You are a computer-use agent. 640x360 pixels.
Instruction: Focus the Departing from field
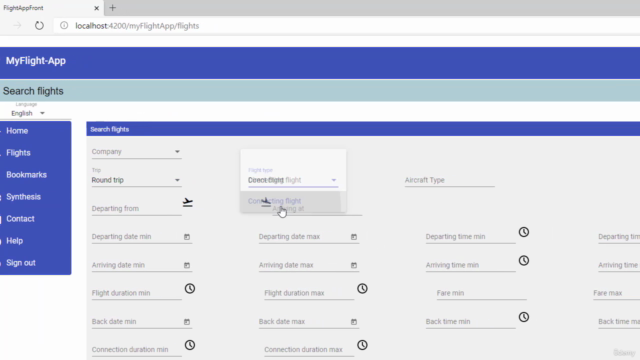point(136,209)
